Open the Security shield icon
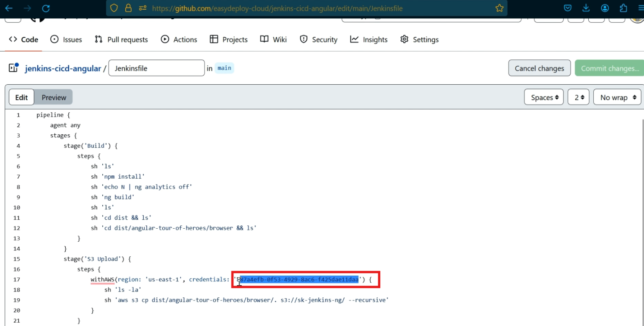 click(x=303, y=39)
